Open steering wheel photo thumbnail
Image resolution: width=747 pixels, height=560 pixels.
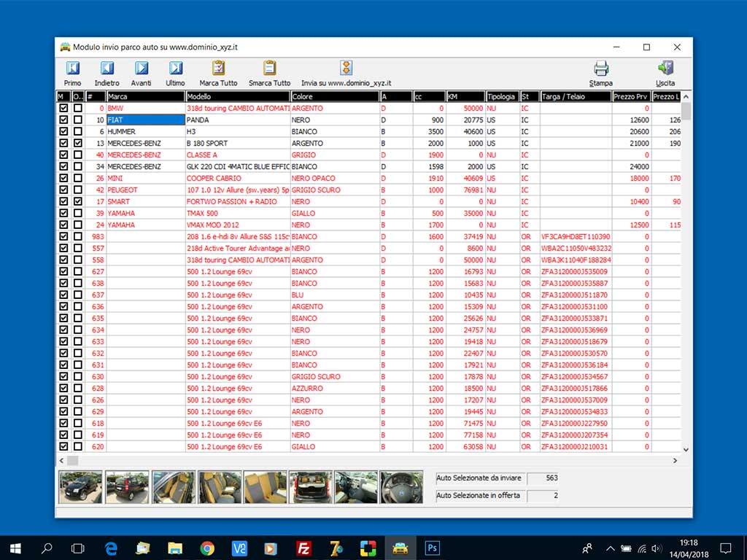[401, 487]
